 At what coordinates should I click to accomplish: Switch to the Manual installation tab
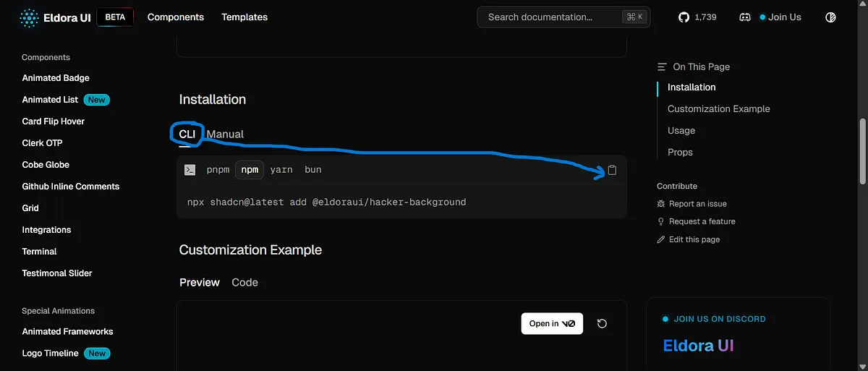225,135
